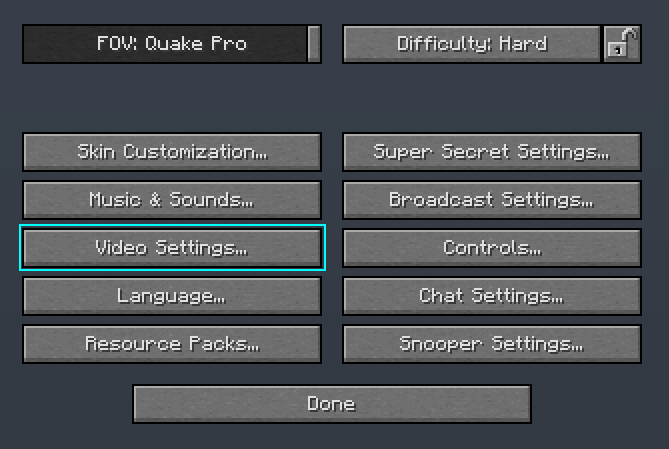Open Chat Settings

[492, 296]
